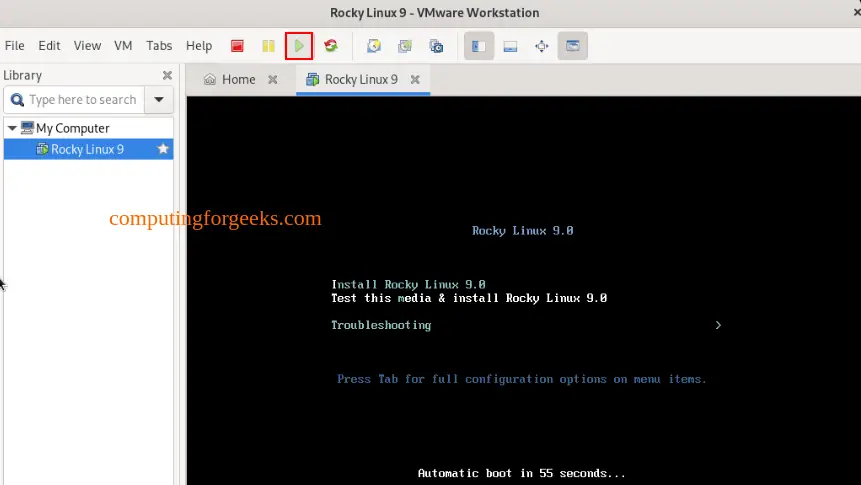This screenshot has height=485, width=861.
Task: Open the Tabs menu
Action: point(159,46)
